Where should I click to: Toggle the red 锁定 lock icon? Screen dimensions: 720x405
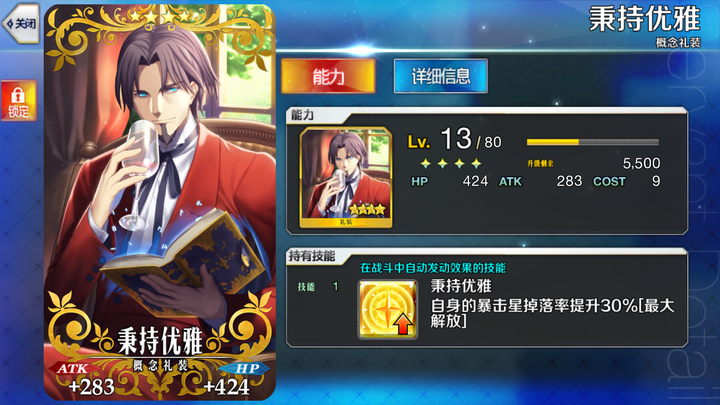18,101
